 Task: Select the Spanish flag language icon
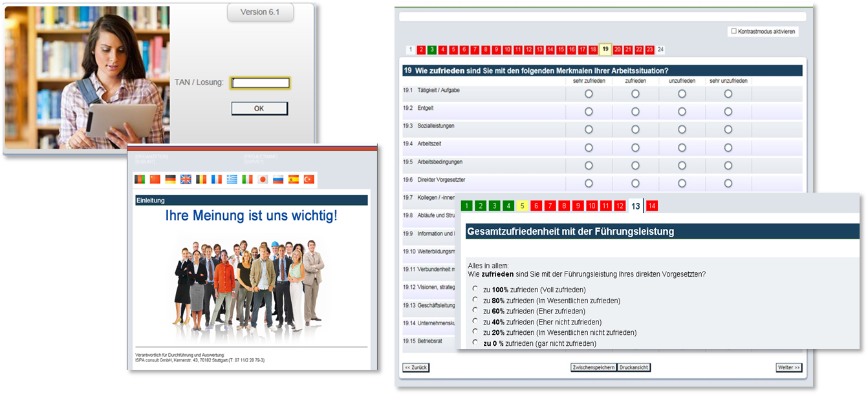coord(293,179)
